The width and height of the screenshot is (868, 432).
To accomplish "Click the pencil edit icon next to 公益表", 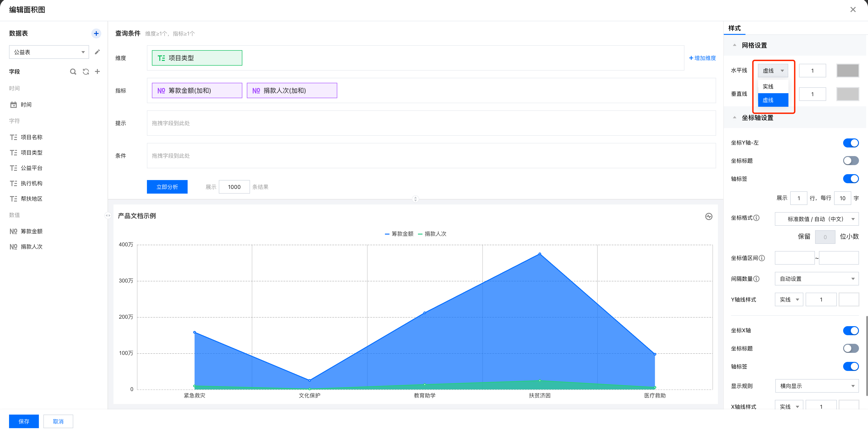I will pos(97,52).
